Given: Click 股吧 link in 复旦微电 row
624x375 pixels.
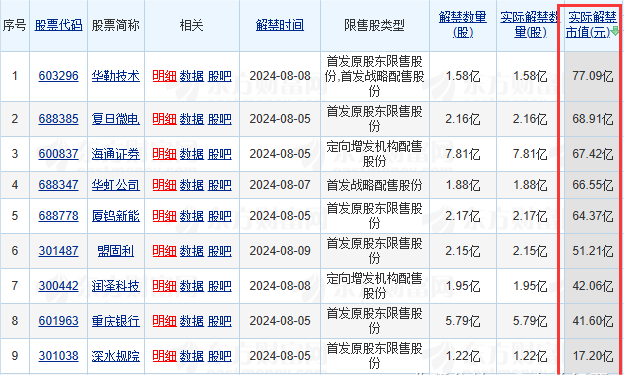Looking at the screenshot, I should pyautogui.click(x=220, y=119).
